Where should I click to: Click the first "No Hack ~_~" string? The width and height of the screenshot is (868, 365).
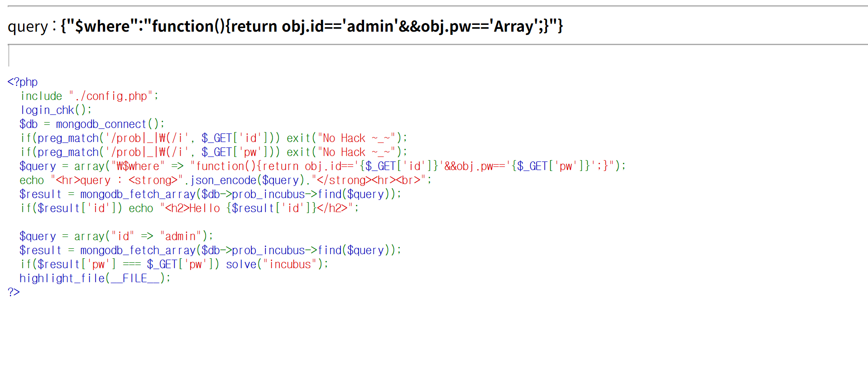click(x=356, y=138)
